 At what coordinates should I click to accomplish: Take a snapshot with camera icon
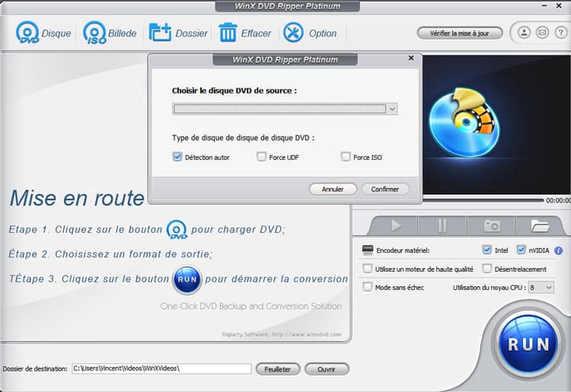[x=491, y=225]
